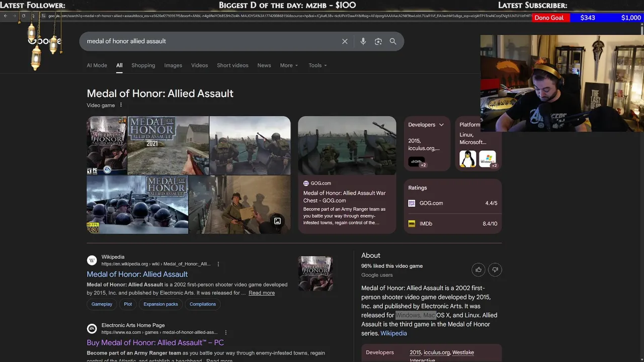Open Buy Medal of Honor: Allied Assault – PC link
Screen dimensions: 644x362
pos(155,342)
